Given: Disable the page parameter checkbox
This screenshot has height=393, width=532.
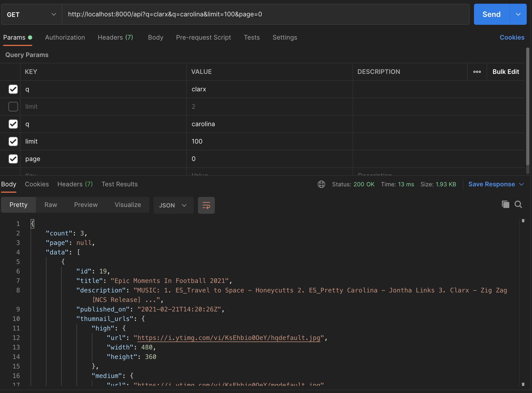Looking at the screenshot, I should coord(13,159).
